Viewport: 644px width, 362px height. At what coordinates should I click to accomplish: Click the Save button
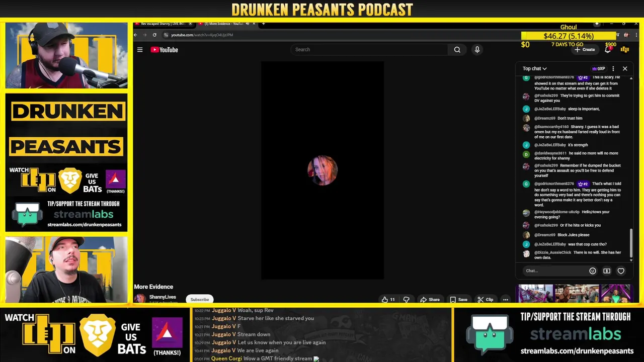point(458,300)
